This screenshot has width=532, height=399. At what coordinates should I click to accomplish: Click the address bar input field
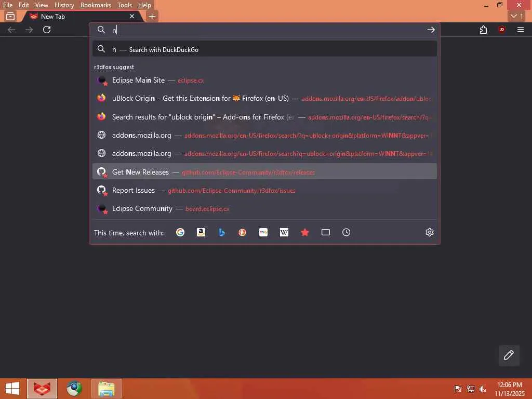264,30
